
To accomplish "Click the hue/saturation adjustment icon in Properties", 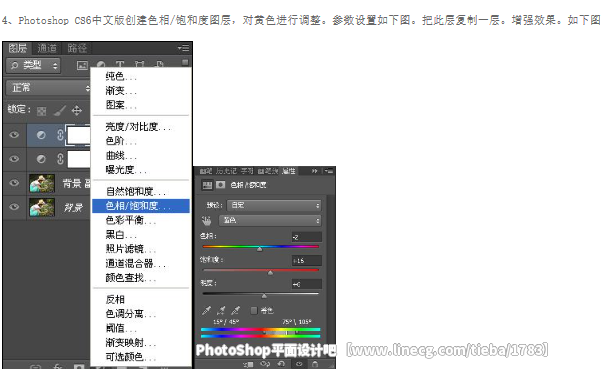I will [207, 185].
